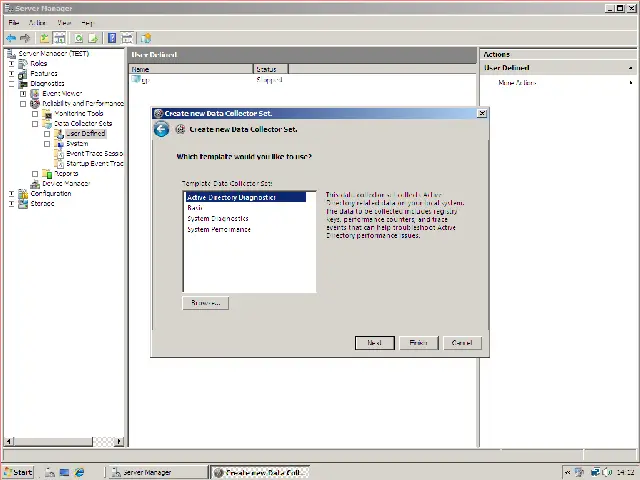Click the Up one level toolbar icon
This screenshot has width=640, height=480.
tap(44, 38)
